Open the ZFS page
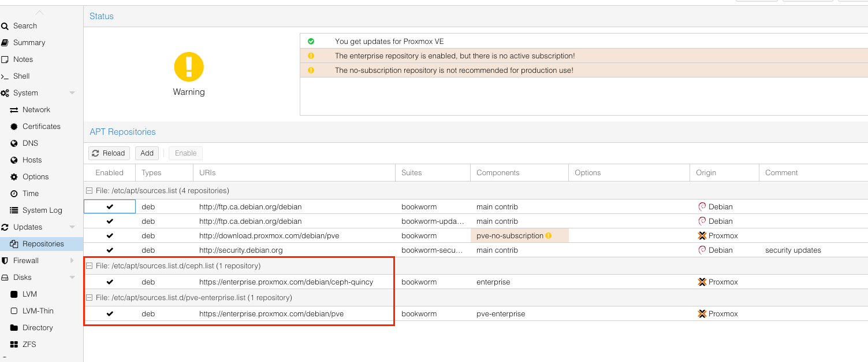Image resolution: width=868 pixels, height=362 pixels. pos(29,344)
